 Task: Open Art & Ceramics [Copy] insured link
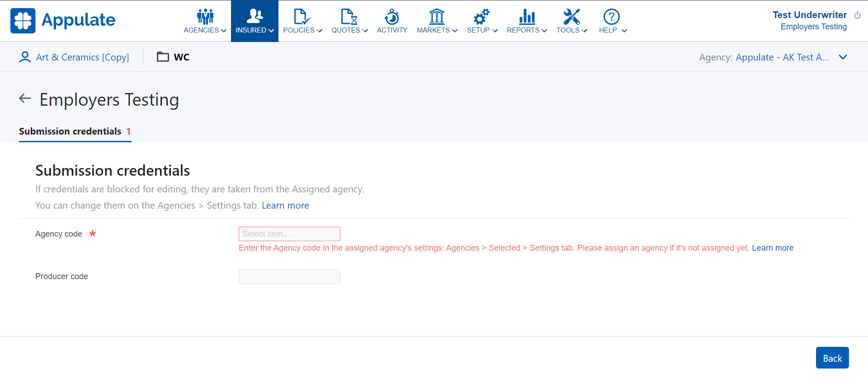(82, 57)
